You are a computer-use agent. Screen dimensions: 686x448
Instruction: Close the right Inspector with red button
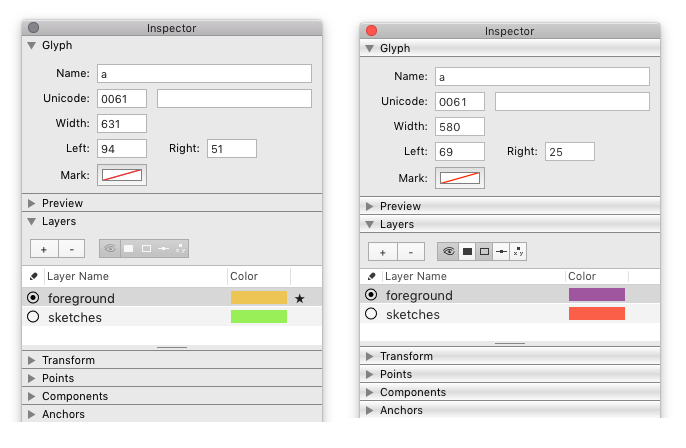(x=371, y=31)
